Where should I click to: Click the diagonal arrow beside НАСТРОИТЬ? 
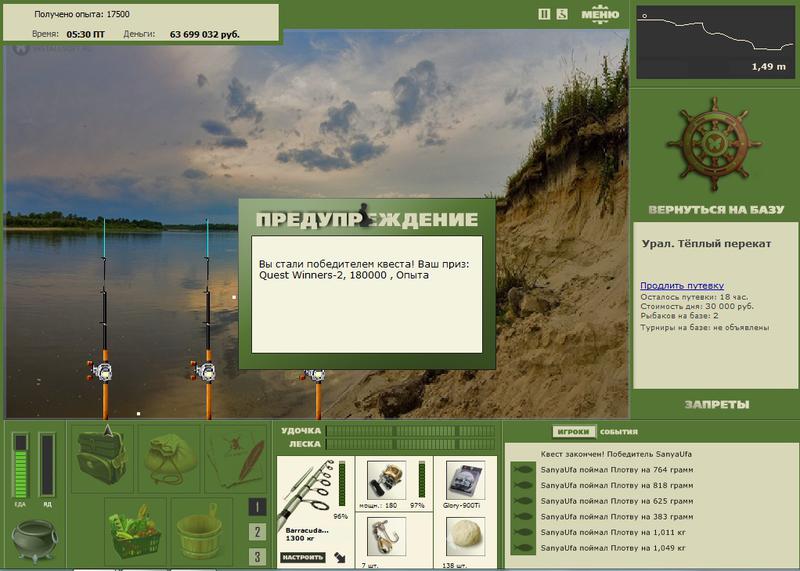[340, 558]
